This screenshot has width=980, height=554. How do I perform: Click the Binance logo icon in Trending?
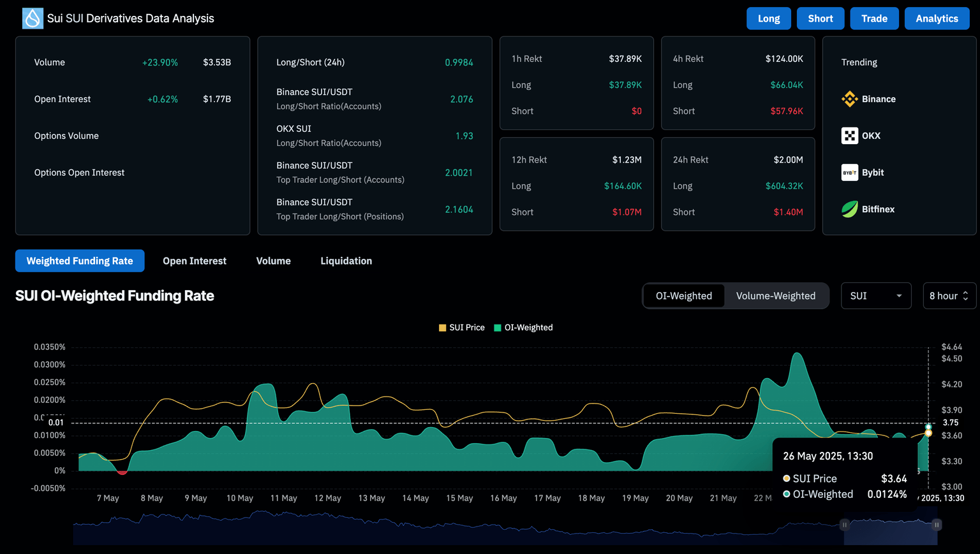pyautogui.click(x=849, y=99)
